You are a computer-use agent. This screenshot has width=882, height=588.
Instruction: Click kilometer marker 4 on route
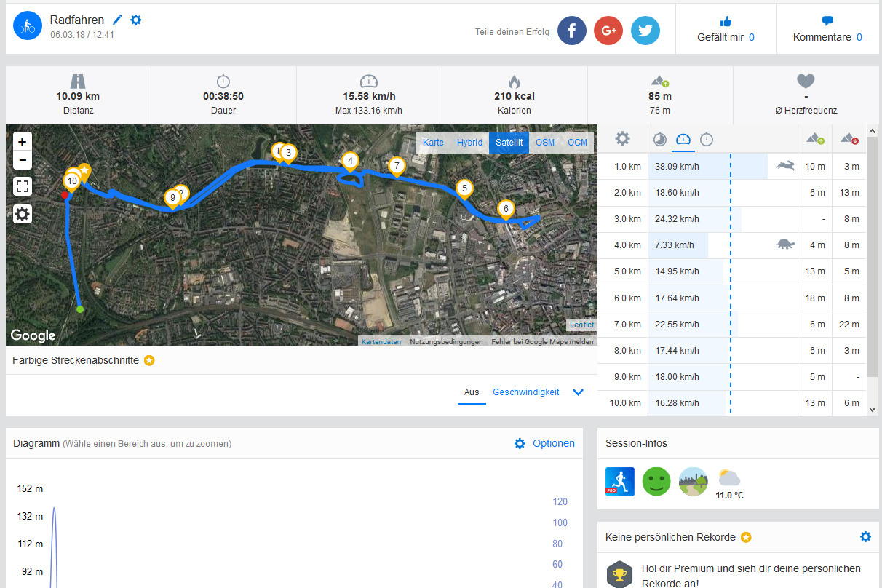click(x=351, y=162)
